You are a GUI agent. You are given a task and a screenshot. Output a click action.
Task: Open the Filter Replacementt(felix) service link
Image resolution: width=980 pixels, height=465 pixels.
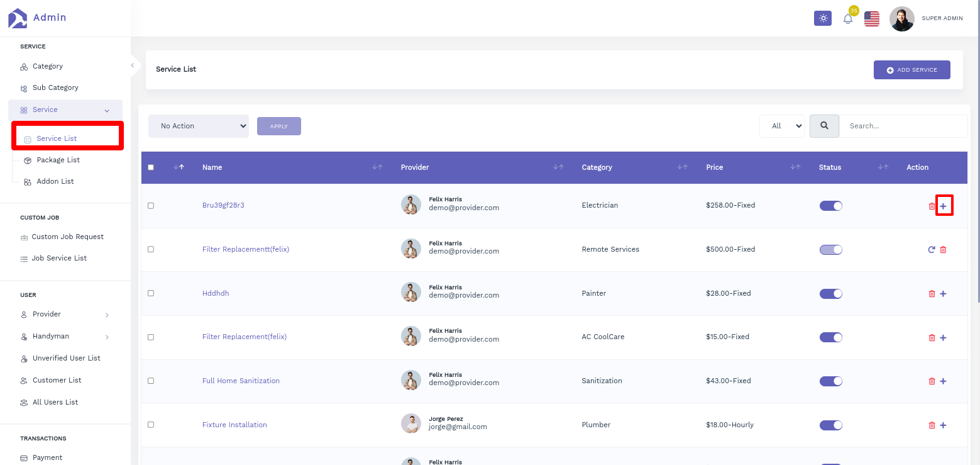246,249
